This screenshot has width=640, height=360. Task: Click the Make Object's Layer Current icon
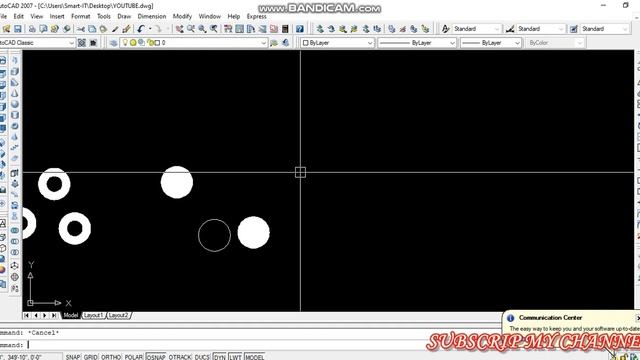pyautogui.click(x=274, y=42)
